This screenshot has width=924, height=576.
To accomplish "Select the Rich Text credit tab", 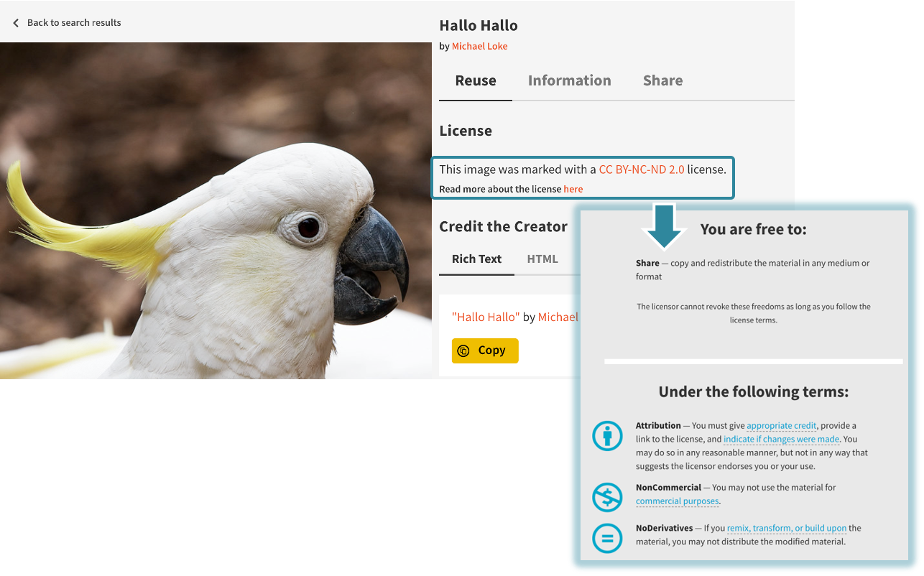I will click(477, 259).
